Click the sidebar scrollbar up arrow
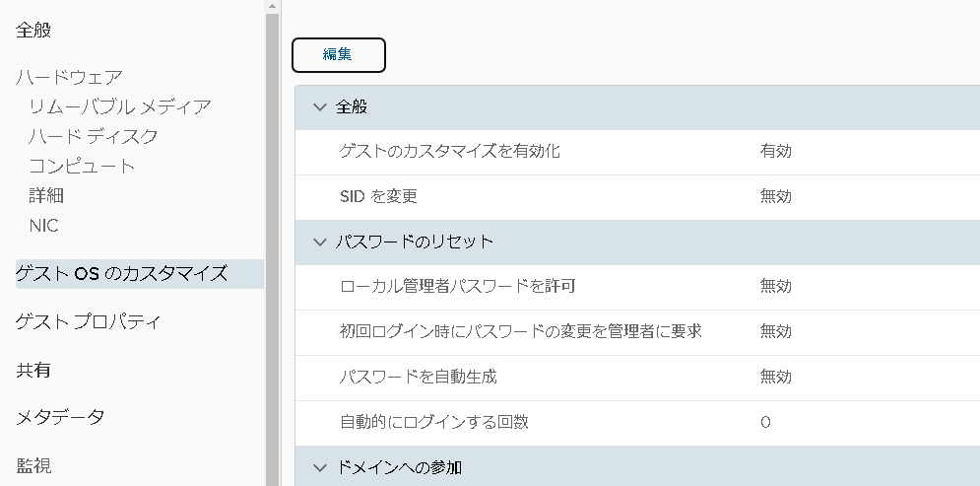Screen dimensions: 980x486 (x=272, y=6)
